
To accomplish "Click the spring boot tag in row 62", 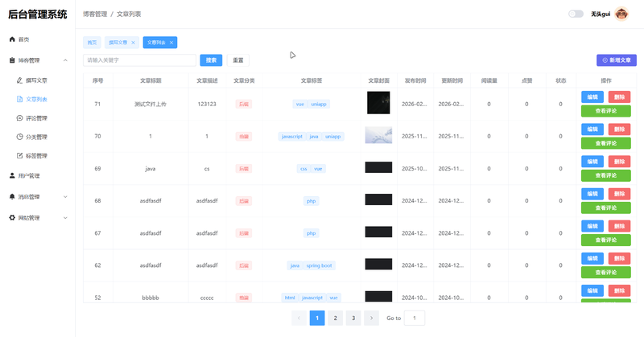I will (x=319, y=265).
